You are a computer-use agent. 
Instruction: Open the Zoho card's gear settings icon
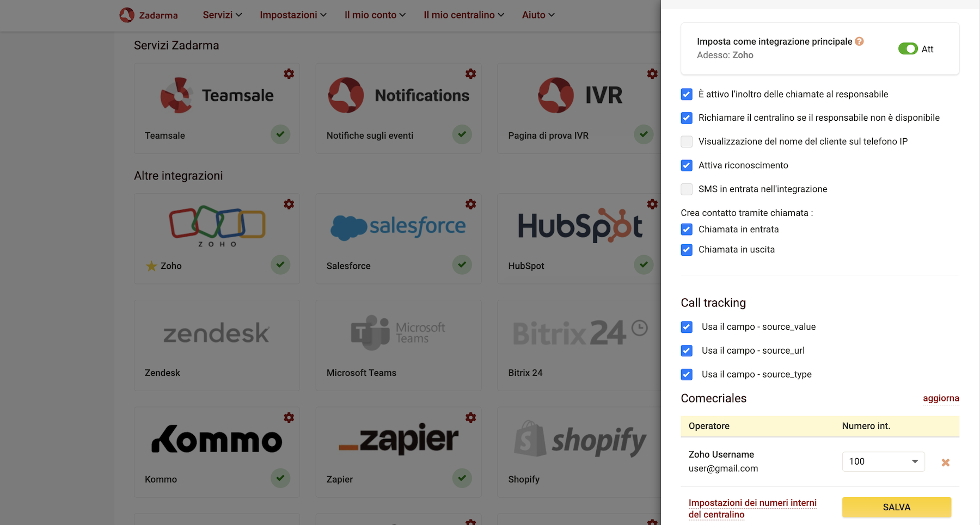pos(289,204)
